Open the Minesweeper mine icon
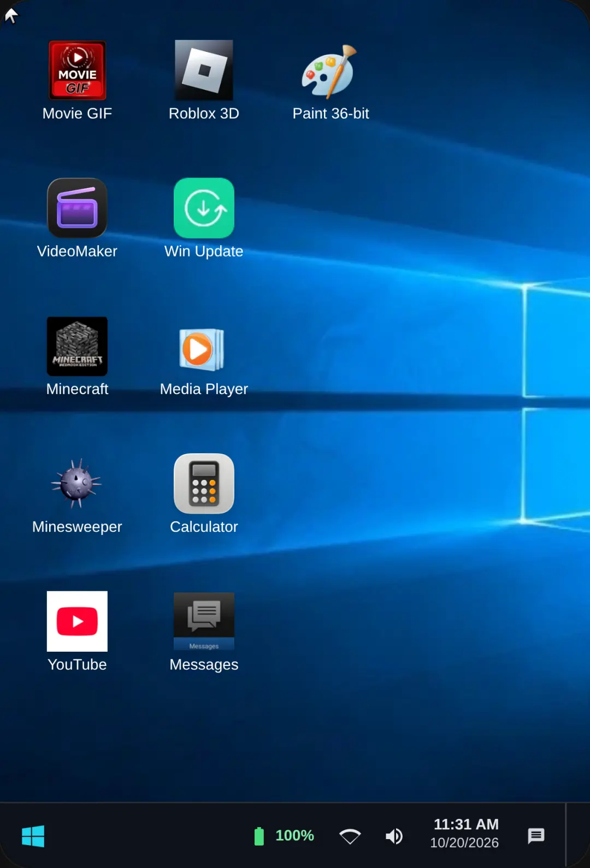 [77, 483]
